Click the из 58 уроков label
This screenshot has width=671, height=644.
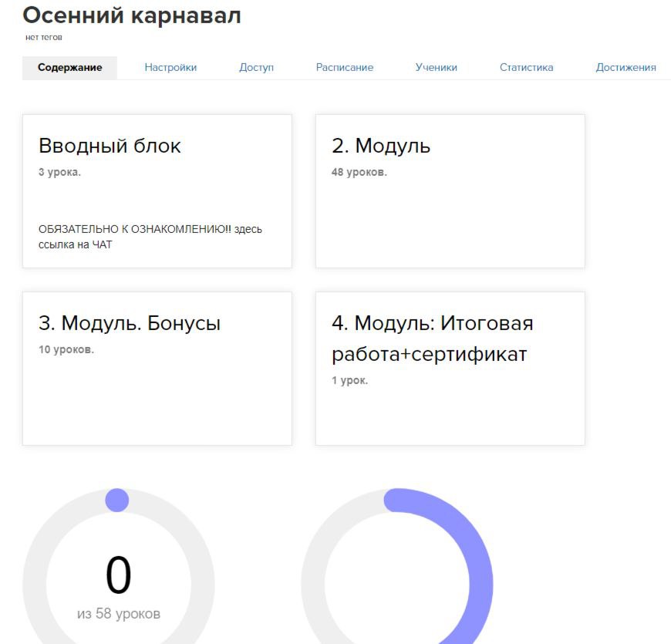[119, 614]
